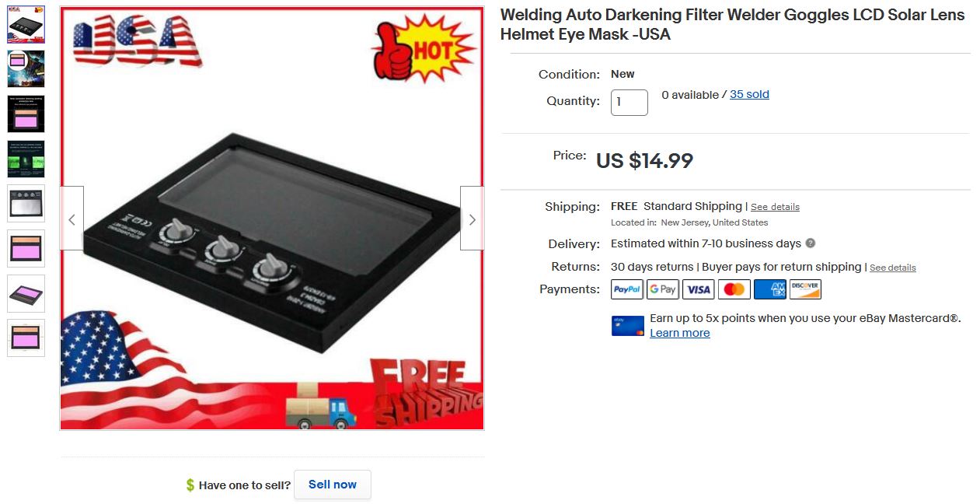The image size is (980, 504).
Task: Select the first thumbnail with USA flag
Action: click(x=26, y=25)
